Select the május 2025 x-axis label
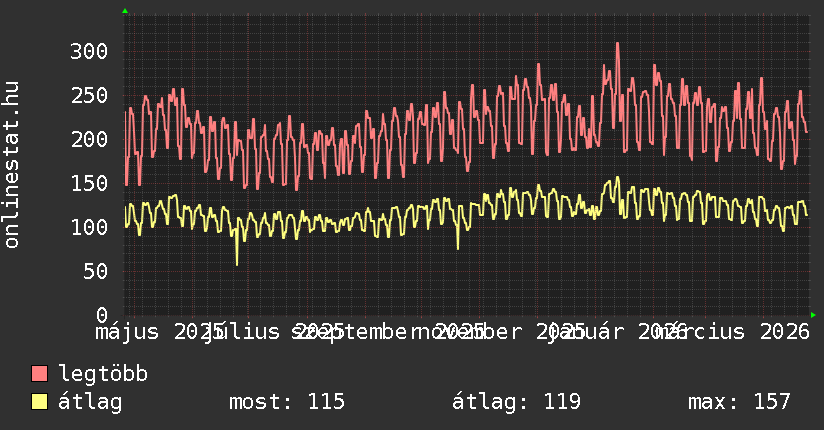The image size is (824, 430). (150, 332)
